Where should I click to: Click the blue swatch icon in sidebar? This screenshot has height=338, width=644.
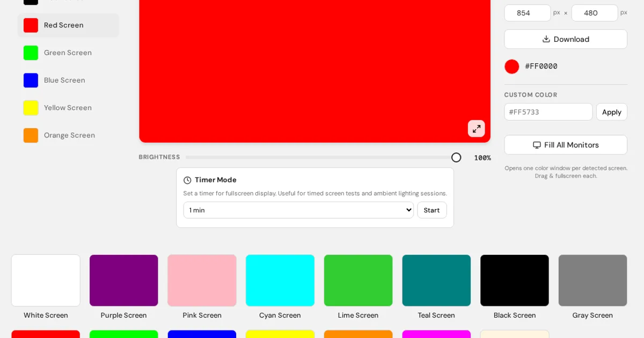31,80
